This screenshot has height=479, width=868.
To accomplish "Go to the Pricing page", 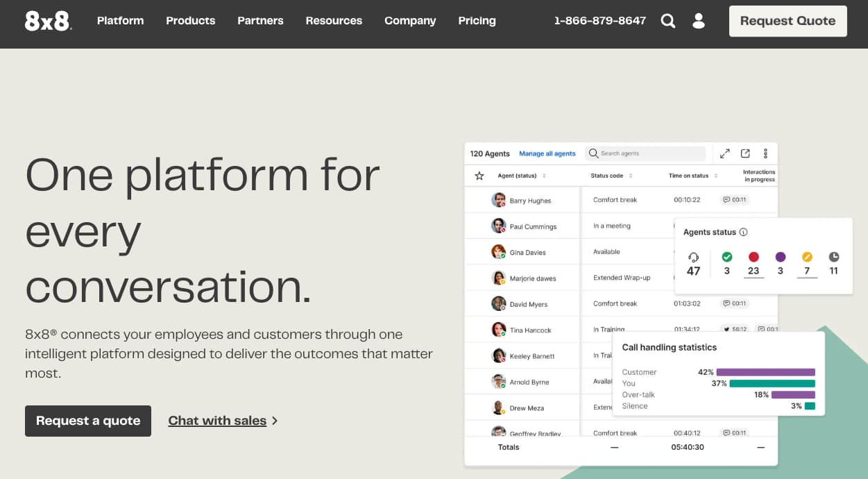I will point(477,21).
